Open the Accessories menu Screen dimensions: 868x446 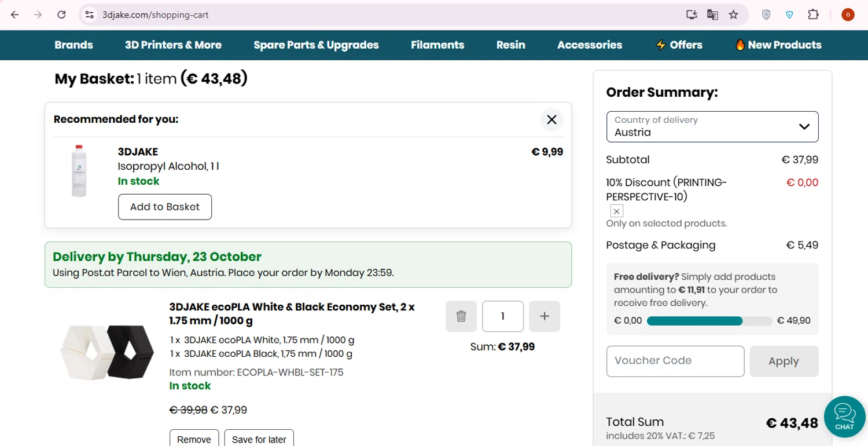point(590,45)
